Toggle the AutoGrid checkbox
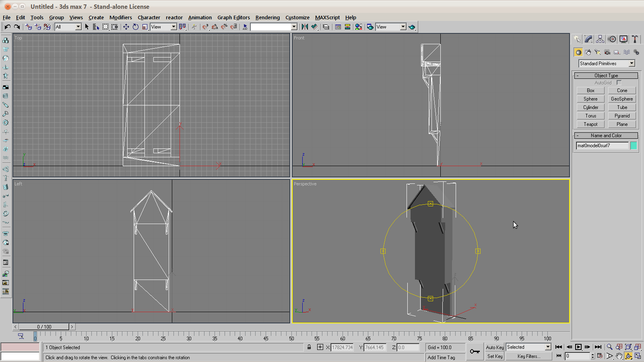This screenshot has width=644, height=362. pos(619,83)
